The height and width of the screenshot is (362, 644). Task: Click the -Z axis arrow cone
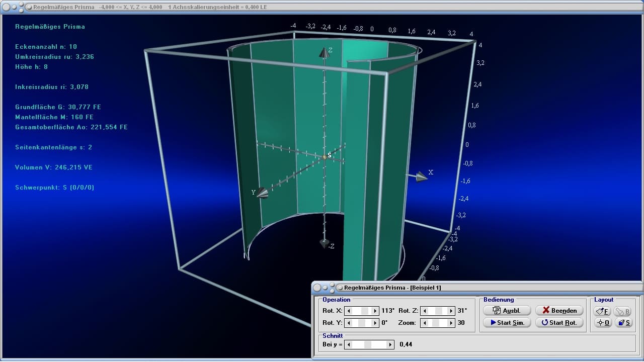325,244
